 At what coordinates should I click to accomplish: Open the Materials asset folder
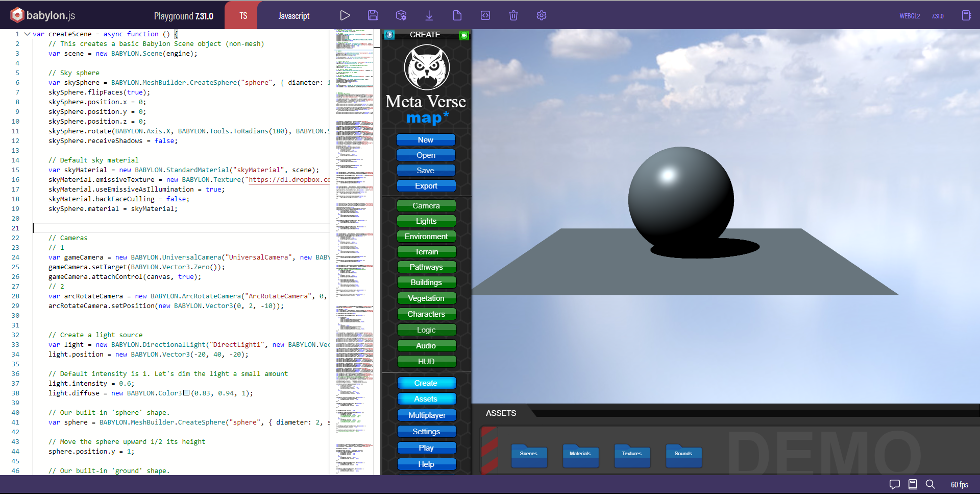tap(580, 455)
